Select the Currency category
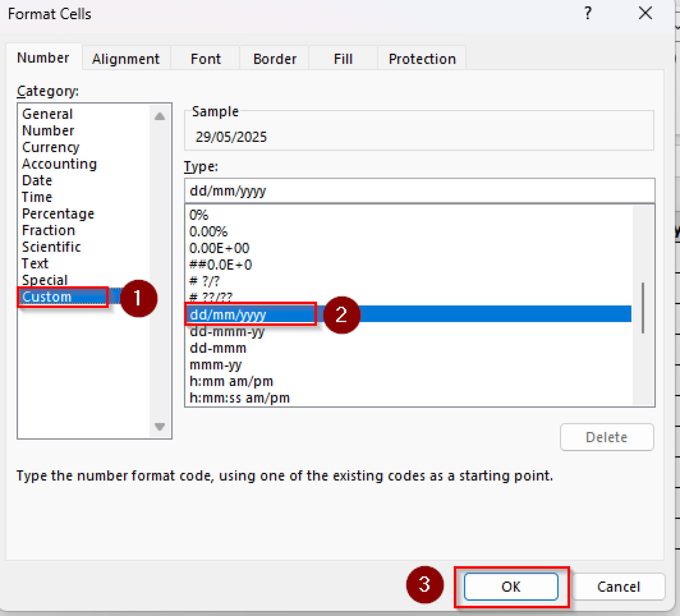680x616 pixels. coord(50,147)
